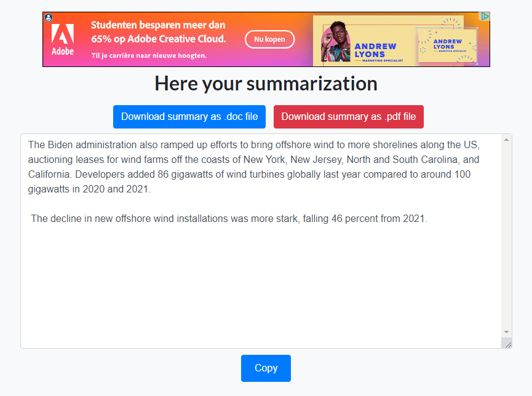Click the 'Here your summarization' heading
Screen dimensions: 532x396
click(266, 83)
